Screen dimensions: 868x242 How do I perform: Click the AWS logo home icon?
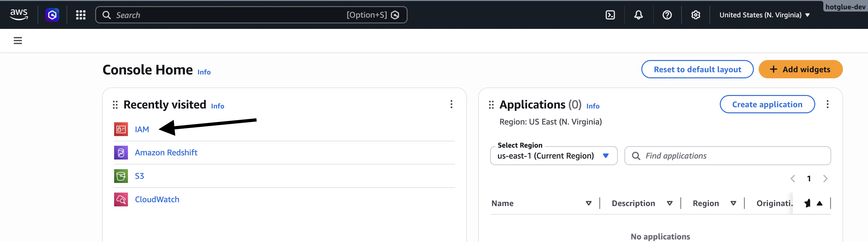click(19, 14)
